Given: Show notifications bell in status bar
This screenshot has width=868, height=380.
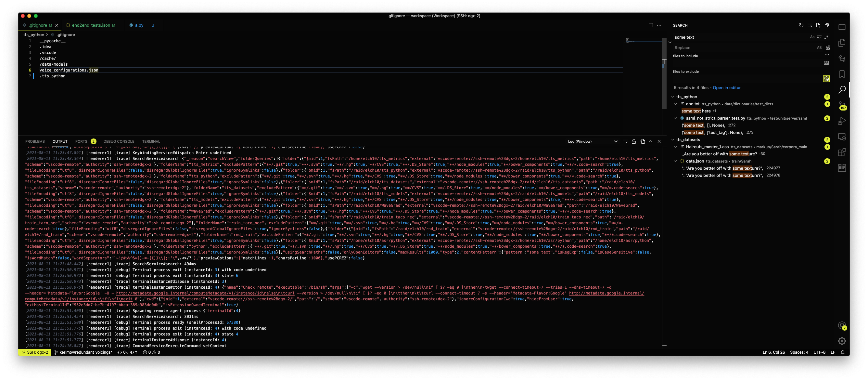Looking at the screenshot, I should (x=842, y=352).
